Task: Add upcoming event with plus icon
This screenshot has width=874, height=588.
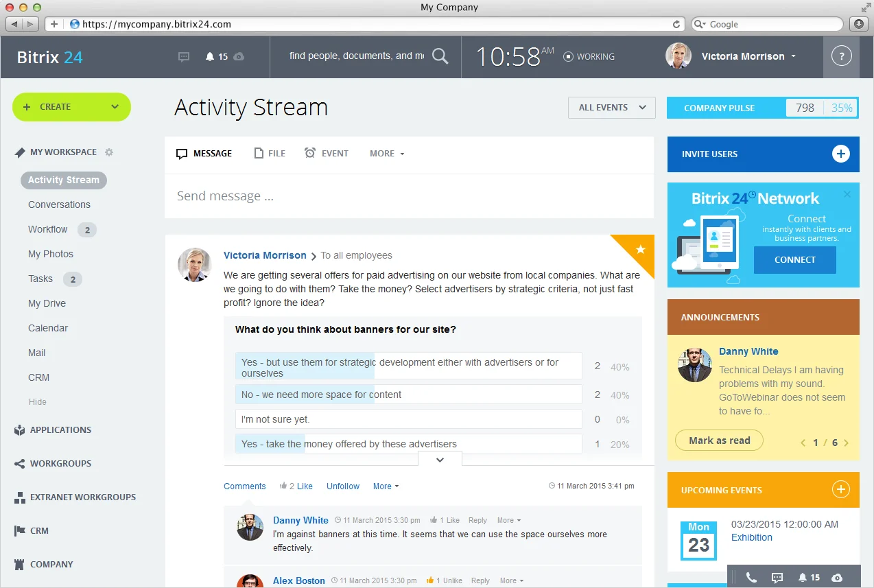Action: click(840, 490)
